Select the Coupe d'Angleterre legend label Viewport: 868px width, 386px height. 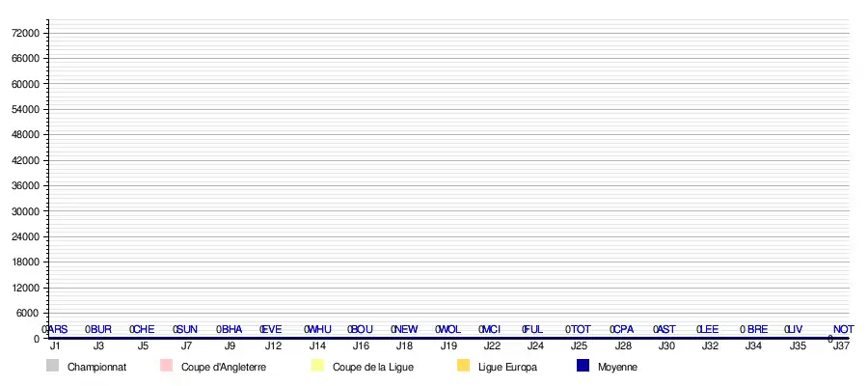(x=223, y=367)
